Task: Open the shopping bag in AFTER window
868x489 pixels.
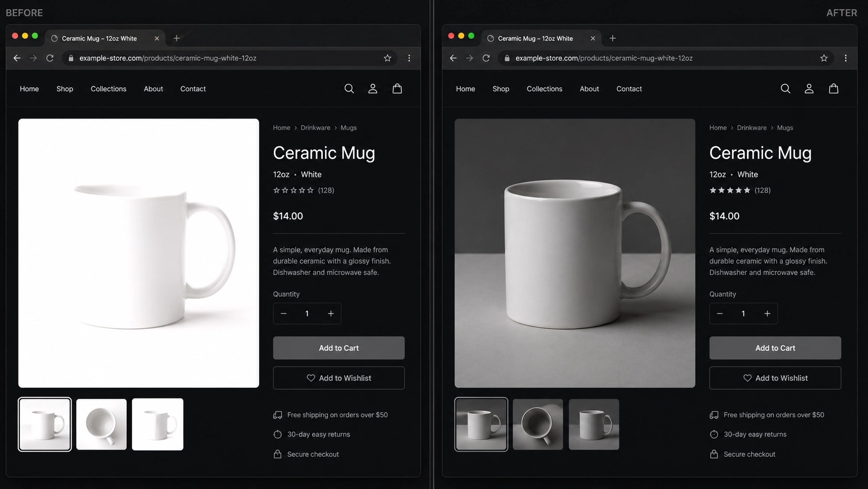Action: pos(834,89)
